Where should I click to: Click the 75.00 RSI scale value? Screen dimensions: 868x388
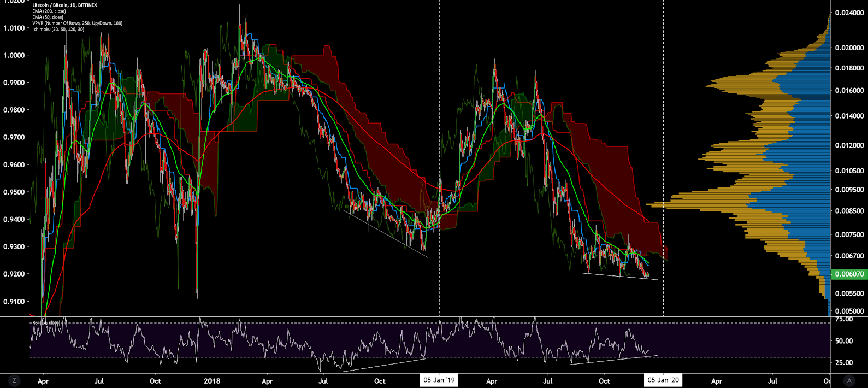click(844, 319)
